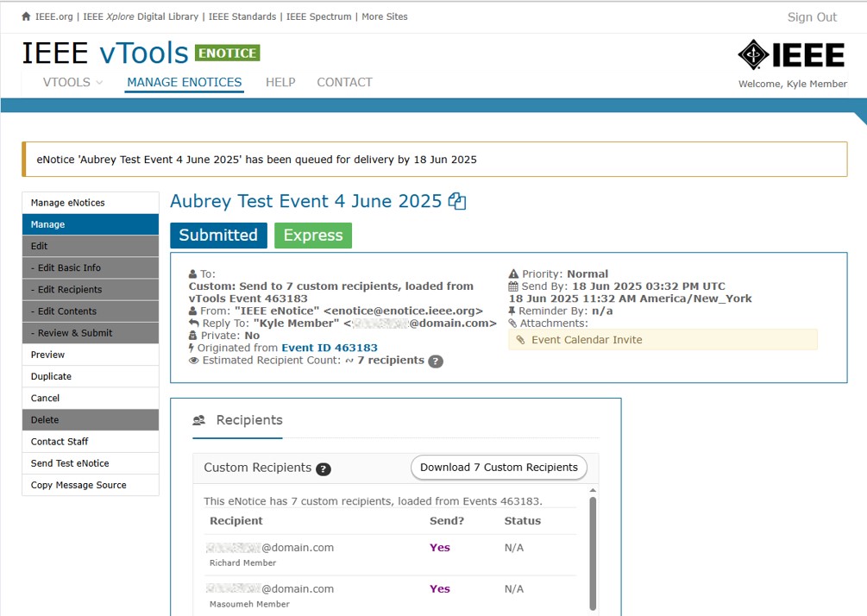Image resolution: width=867 pixels, height=616 pixels.
Task: Open Contact Staff in the sidebar
Action: coord(91,441)
